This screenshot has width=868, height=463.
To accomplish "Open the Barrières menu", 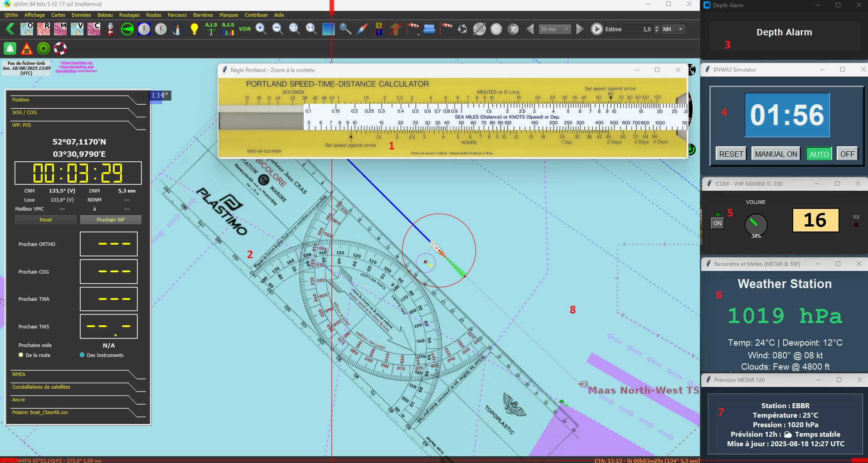I will (x=203, y=15).
